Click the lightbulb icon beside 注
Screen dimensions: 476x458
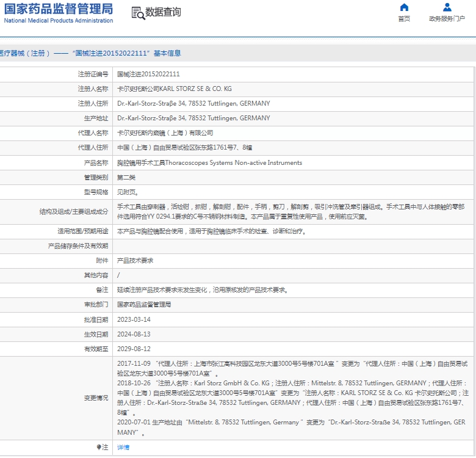coord(99,447)
